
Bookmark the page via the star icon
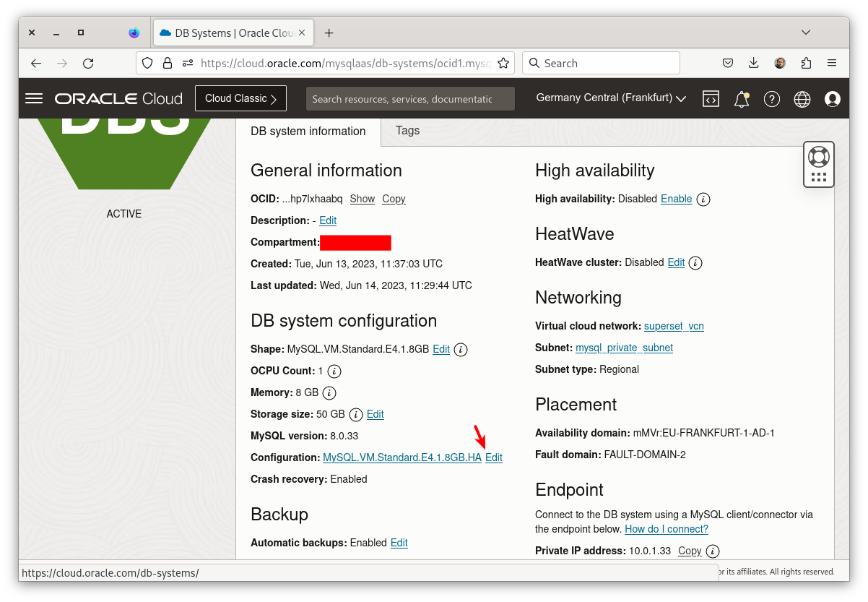point(503,63)
